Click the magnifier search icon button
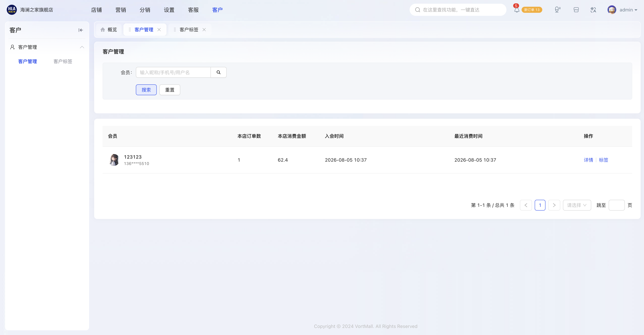The height and width of the screenshot is (335, 644). pos(218,72)
